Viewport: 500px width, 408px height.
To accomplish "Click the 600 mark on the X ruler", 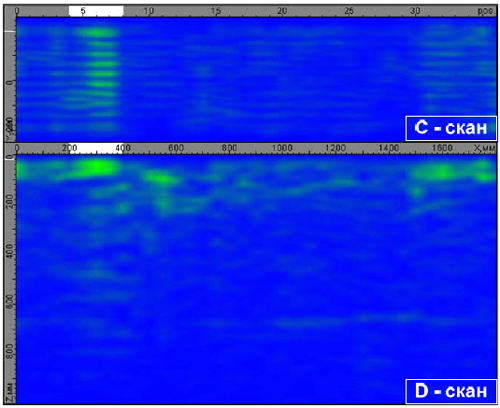I will (x=176, y=148).
